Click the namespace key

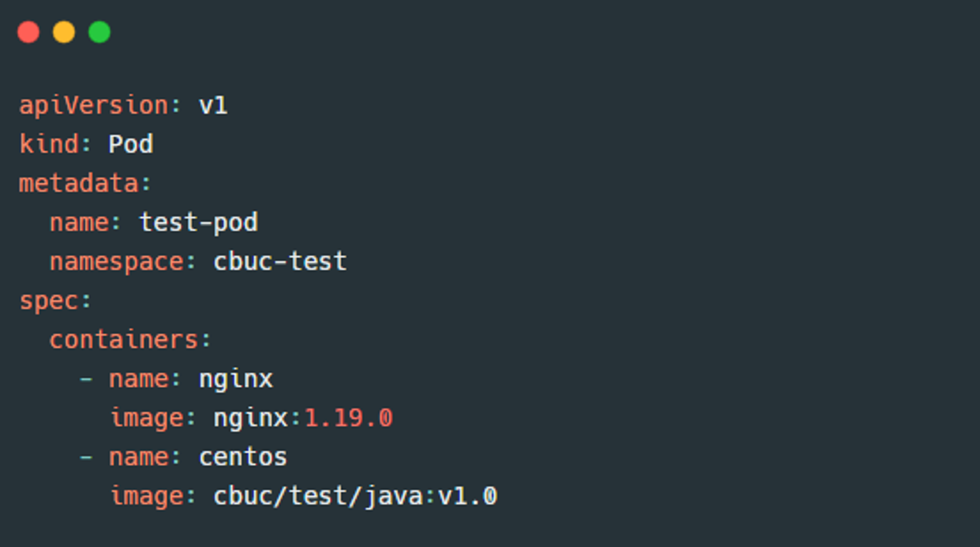coord(116,262)
